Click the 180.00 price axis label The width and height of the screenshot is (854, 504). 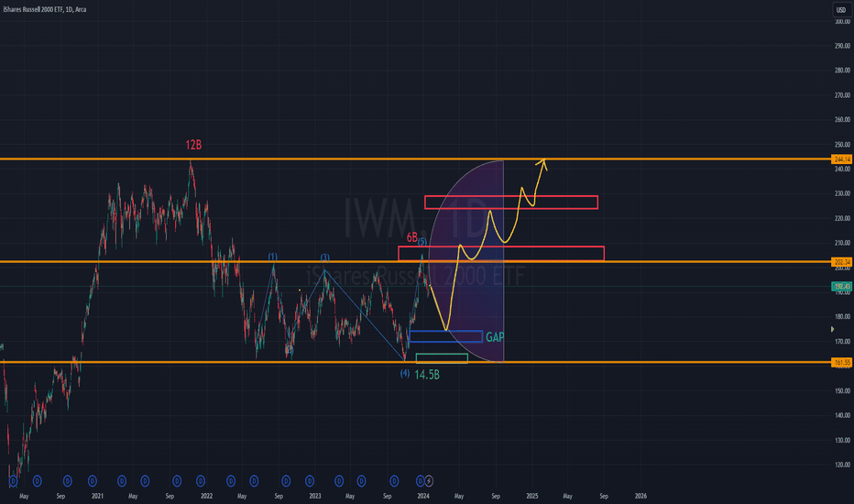click(x=842, y=316)
